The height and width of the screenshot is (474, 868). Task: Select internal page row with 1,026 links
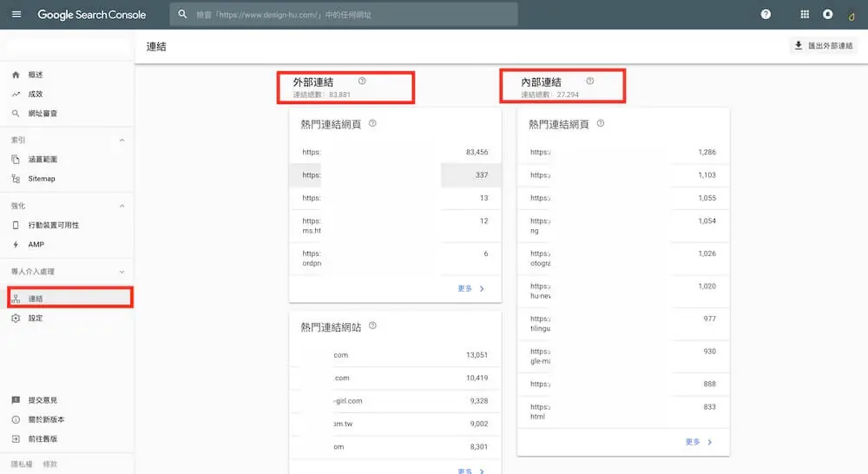pyautogui.click(x=623, y=259)
